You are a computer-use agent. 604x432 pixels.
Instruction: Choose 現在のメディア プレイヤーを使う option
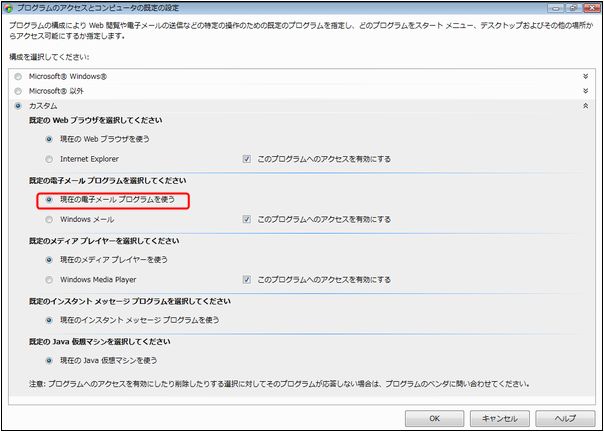coord(49,260)
